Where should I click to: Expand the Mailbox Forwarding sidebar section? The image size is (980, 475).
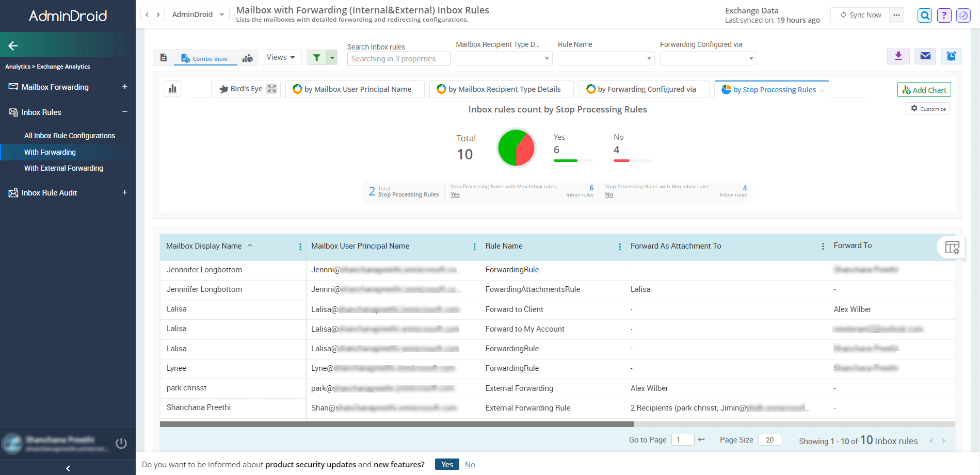coord(124,87)
